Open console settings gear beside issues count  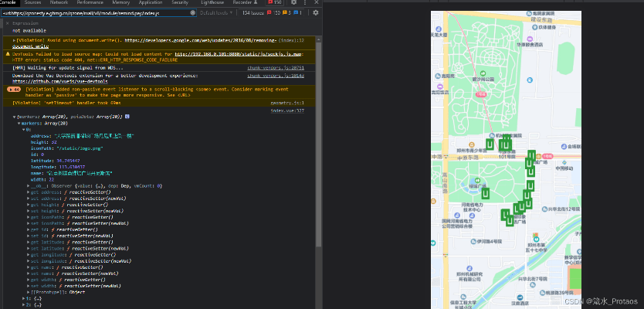[x=317, y=13]
